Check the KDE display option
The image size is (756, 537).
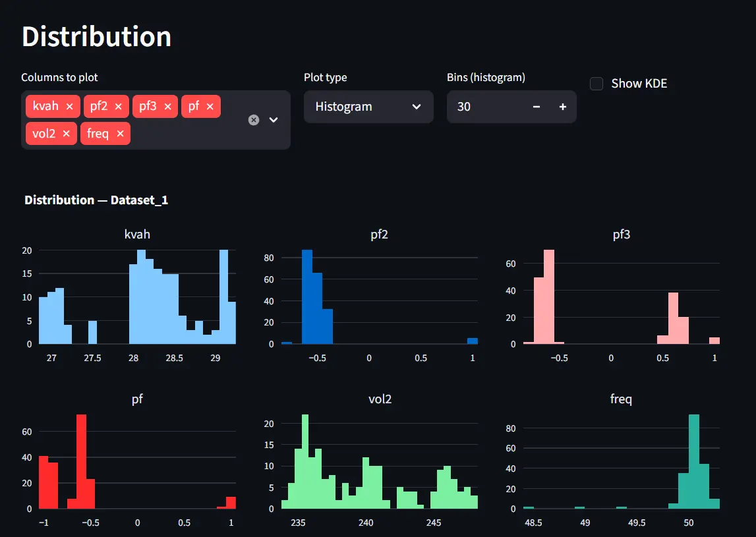coord(596,84)
